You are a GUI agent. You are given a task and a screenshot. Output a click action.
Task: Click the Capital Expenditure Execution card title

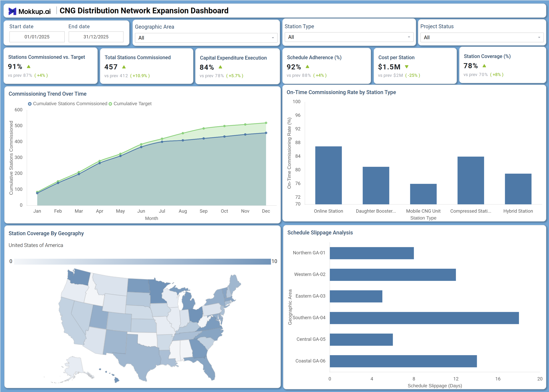(x=233, y=58)
